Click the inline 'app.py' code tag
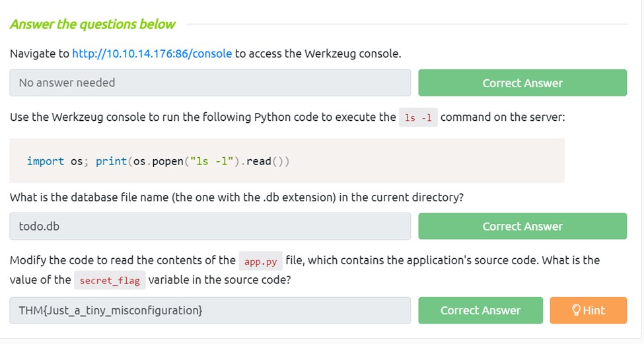644x344 pixels. (260, 261)
